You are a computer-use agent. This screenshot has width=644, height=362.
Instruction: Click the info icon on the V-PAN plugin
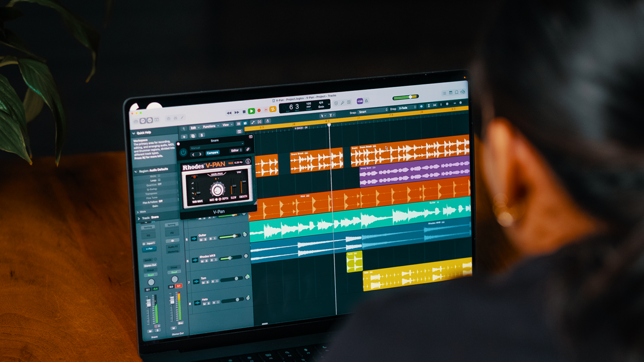[248, 161]
